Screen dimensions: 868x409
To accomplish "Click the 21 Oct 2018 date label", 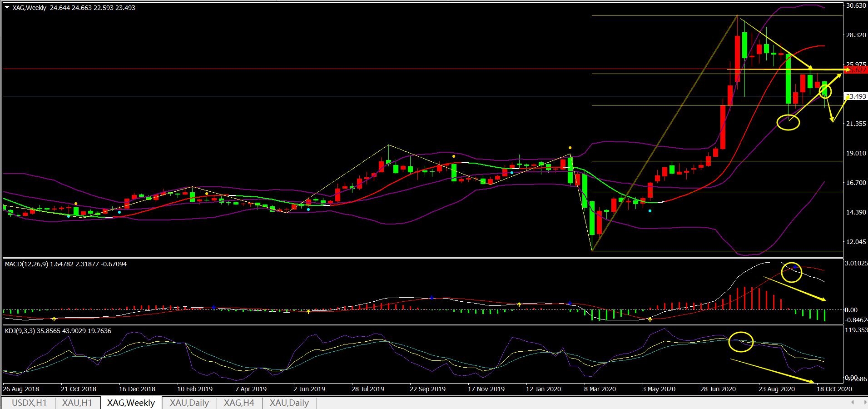I will [x=79, y=389].
